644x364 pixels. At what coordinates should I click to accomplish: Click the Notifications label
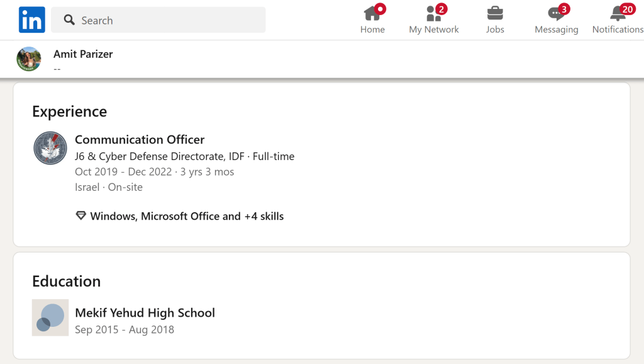[618, 30]
